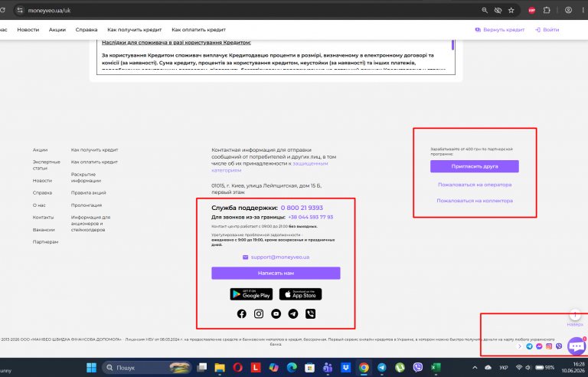Open Telegram in the chat widget row
588x377 pixels.
tap(530, 346)
